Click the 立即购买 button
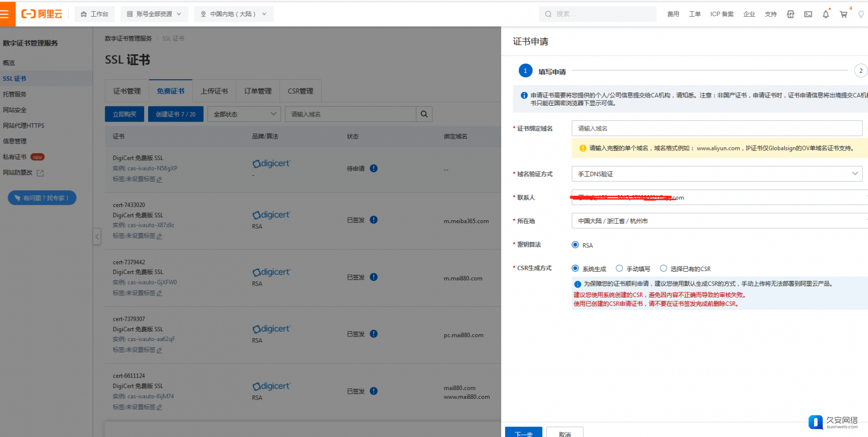 coord(124,114)
